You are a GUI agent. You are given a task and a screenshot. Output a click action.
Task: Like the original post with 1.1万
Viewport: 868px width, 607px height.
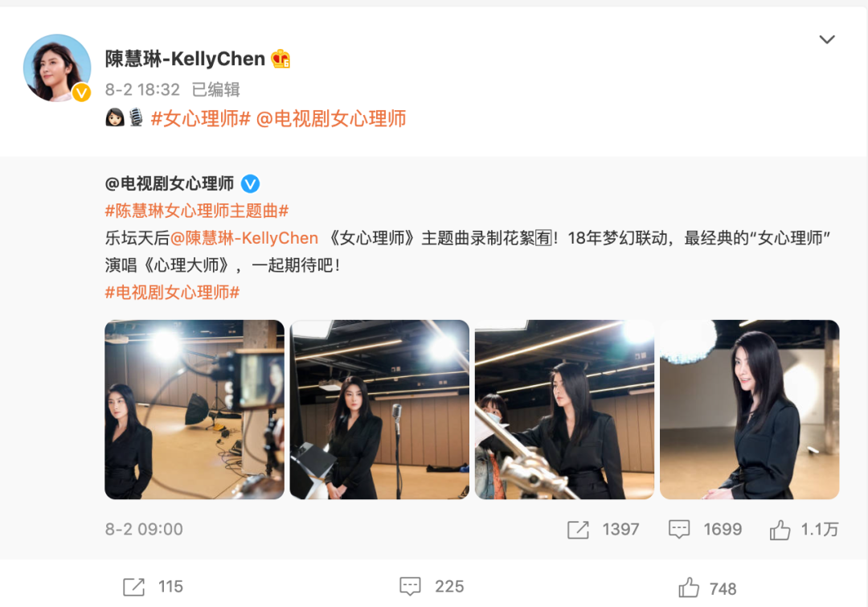[x=780, y=530]
